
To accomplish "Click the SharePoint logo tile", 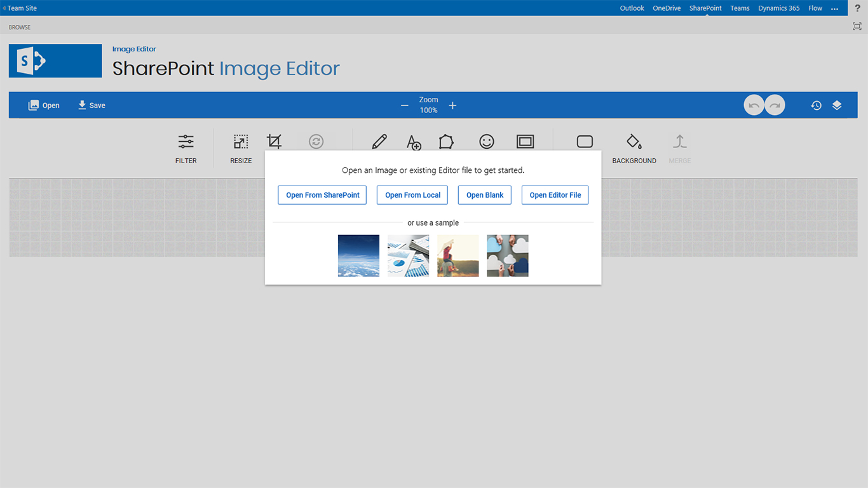I will pos(55,61).
